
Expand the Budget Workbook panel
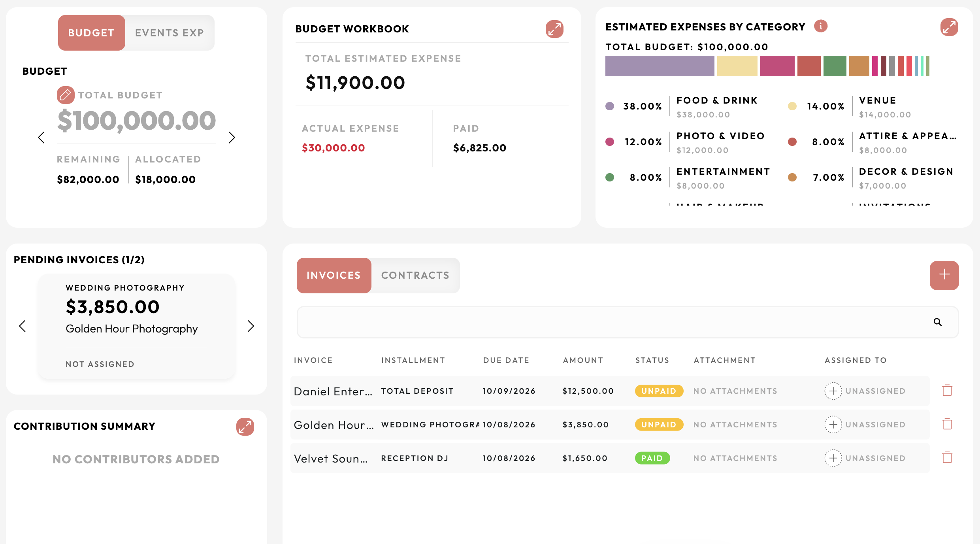[x=554, y=29]
